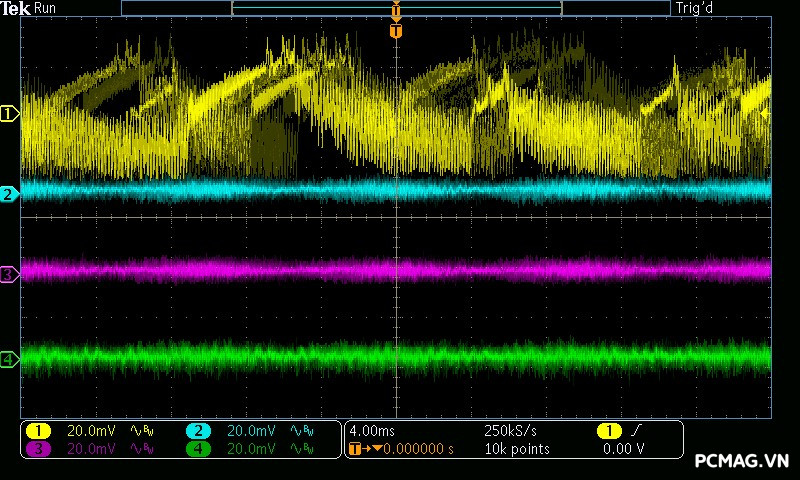Click the channel 1 yellow ground marker

[10, 114]
